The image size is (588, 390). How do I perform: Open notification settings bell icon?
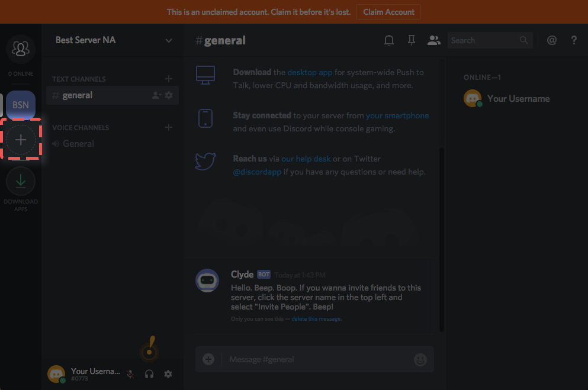point(389,40)
